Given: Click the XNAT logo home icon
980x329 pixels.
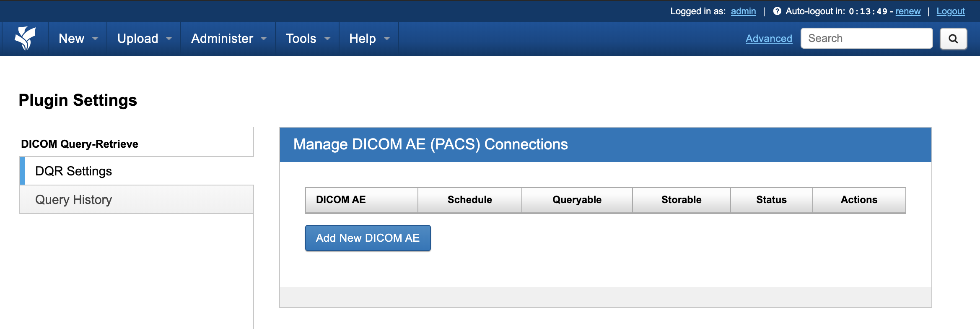Looking at the screenshot, I should (x=25, y=38).
